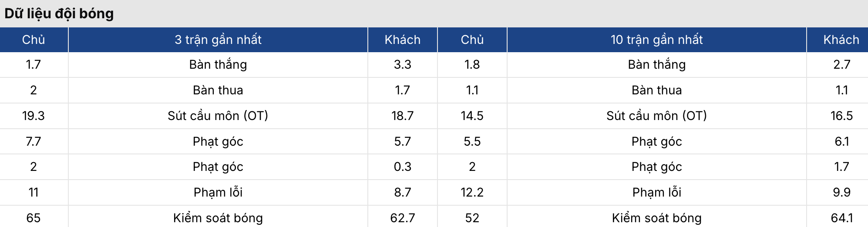Select "Kiểm soát bóng" under 3 trận gần nhất
868x227 pixels.
(x=218, y=217)
